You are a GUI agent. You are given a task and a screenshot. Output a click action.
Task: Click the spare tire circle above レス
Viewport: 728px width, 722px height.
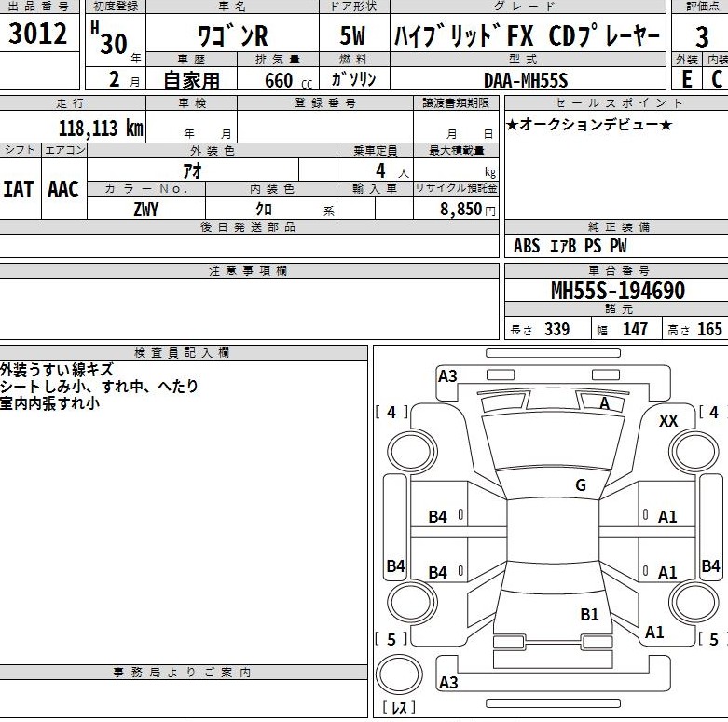(399, 674)
